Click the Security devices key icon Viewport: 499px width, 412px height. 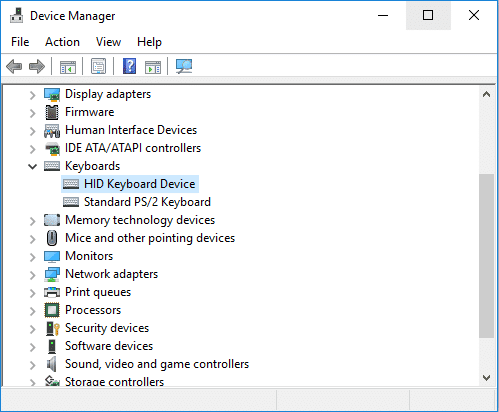(x=53, y=328)
